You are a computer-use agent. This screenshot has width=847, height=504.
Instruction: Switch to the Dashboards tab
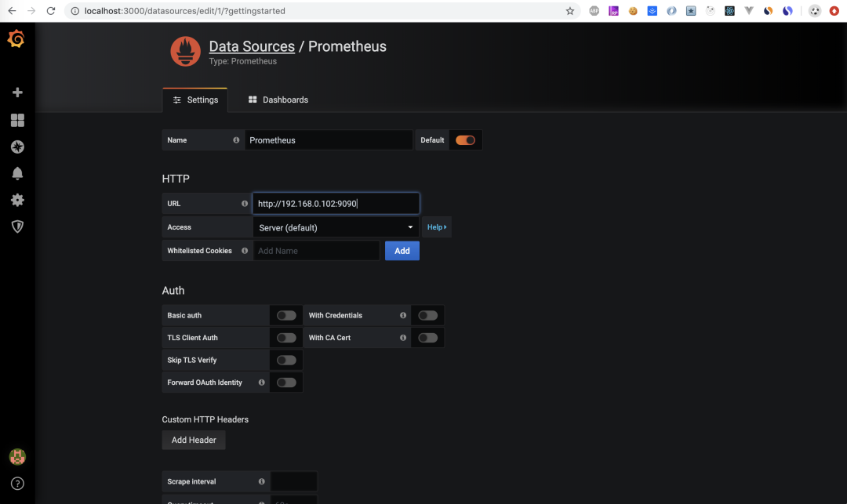[x=278, y=100]
